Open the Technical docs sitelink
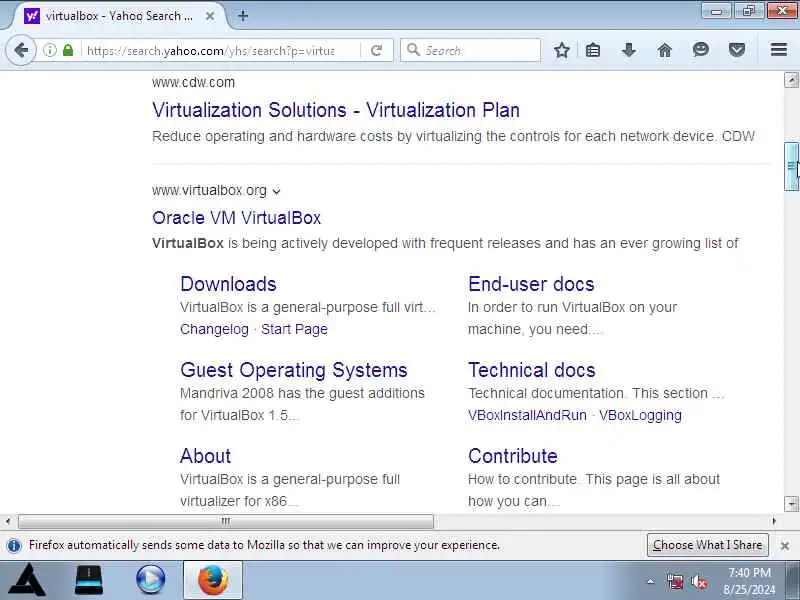The width and height of the screenshot is (800, 600). pos(532,370)
